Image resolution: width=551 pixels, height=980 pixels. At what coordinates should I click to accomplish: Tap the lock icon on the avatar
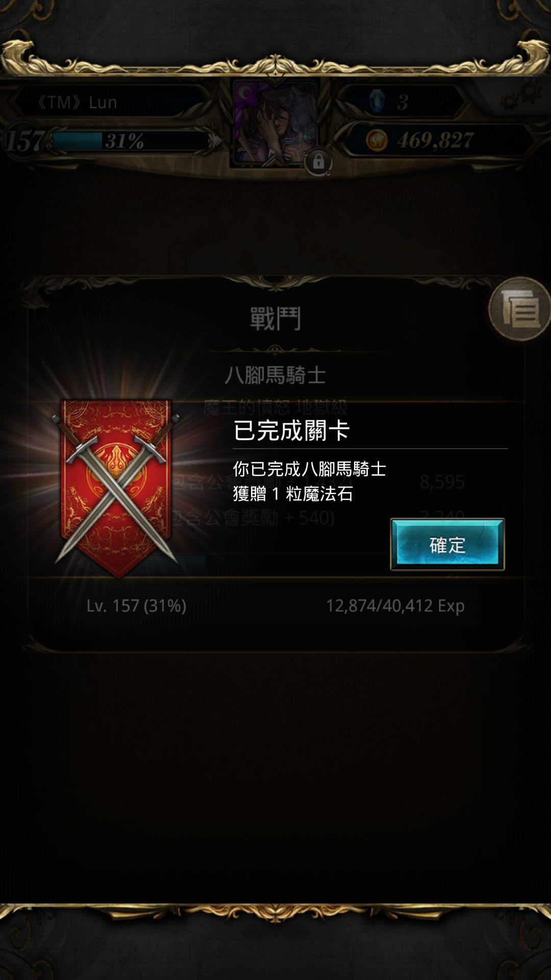coord(318,162)
